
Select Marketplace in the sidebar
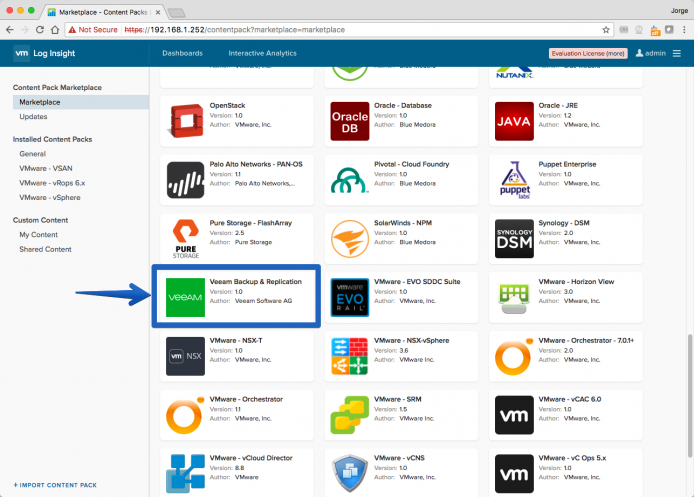click(x=81, y=102)
